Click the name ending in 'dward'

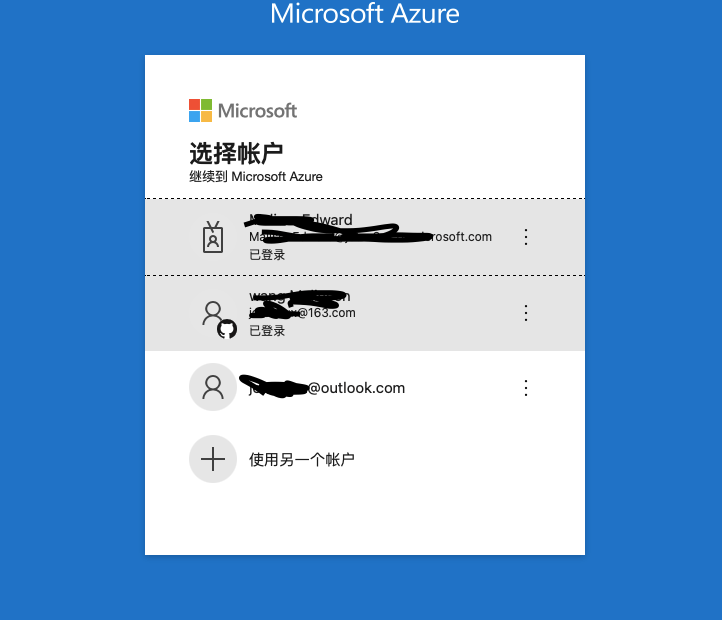tap(301, 220)
